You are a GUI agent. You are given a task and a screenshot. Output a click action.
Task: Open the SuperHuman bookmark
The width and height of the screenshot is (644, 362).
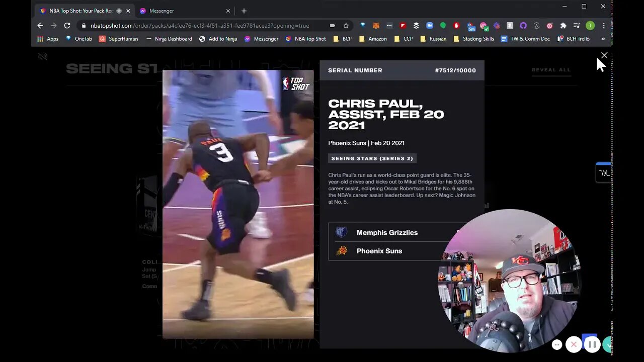click(118, 39)
